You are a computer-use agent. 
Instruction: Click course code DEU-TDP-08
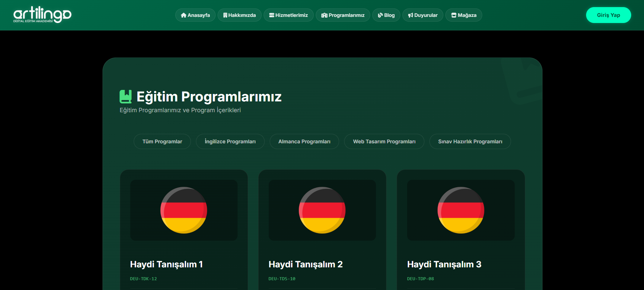coord(421,279)
